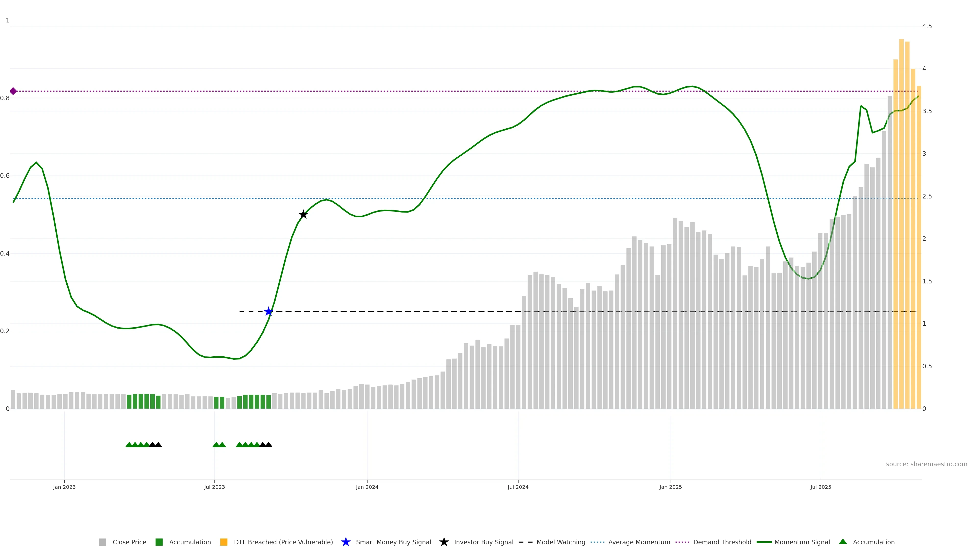980x551 pixels.
Task: Click the orange DTL Breached legend square
Action: coord(224,542)
